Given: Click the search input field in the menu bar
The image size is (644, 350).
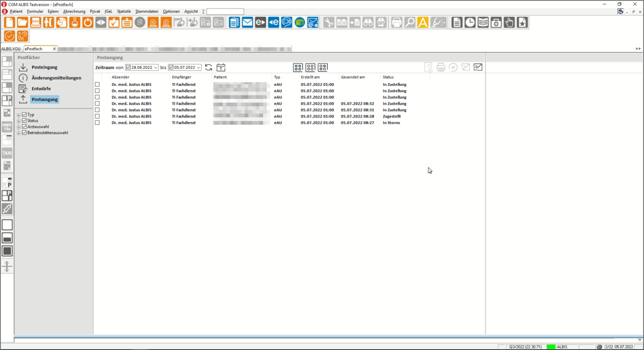Looking at the screenshot, I should 225,11.
